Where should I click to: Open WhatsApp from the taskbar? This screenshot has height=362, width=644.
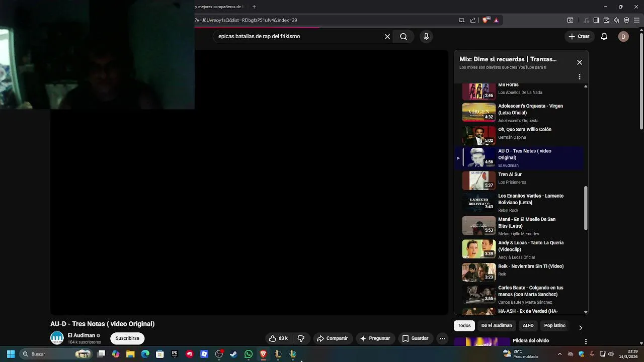[248, 354]
